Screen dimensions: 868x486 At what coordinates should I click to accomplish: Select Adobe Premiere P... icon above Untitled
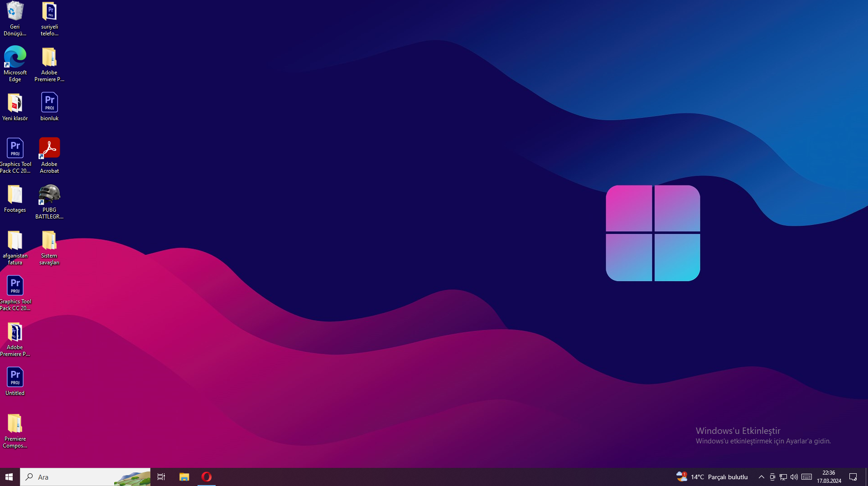(x=15, y=339)
